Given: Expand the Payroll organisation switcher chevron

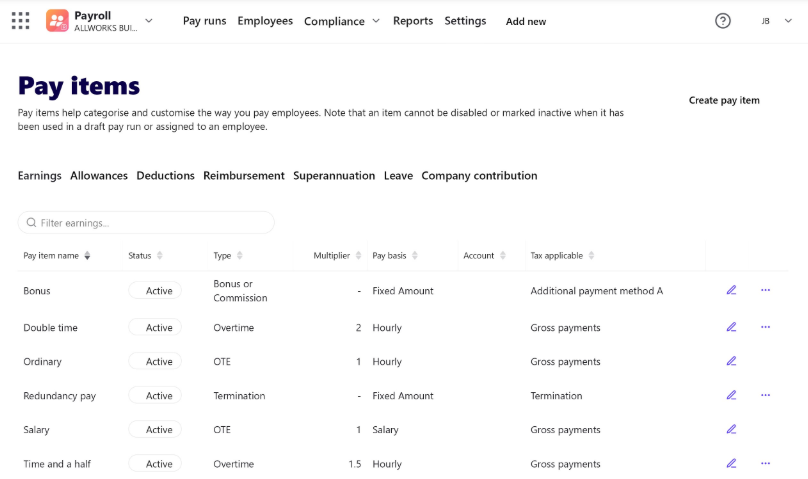Looking at the screenshot, I should point(149,21).
